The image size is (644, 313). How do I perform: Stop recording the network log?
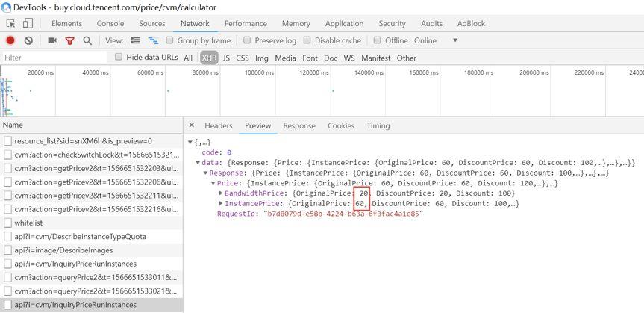pyautogui.click(x=10, y=40)
